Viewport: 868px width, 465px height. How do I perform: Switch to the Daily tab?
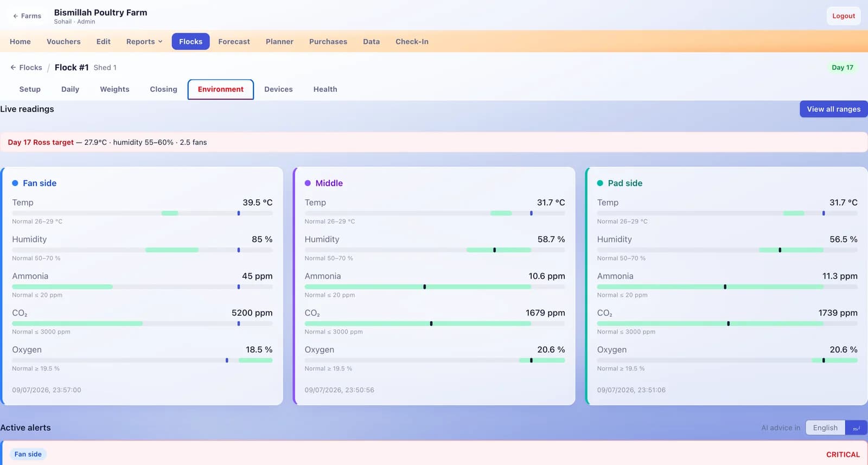(70, 89)
